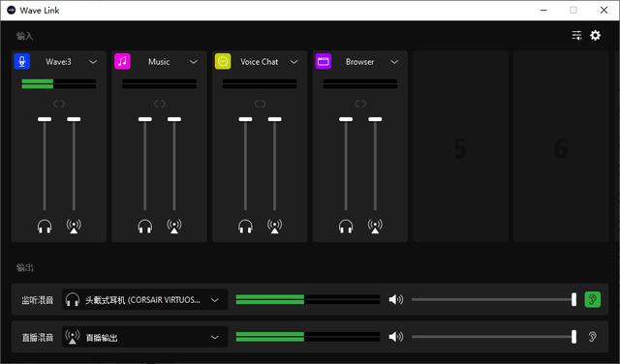Click the 直播混音 stream mix label
620x364 pixels.
pyautogui.click(x=38, y=337)
